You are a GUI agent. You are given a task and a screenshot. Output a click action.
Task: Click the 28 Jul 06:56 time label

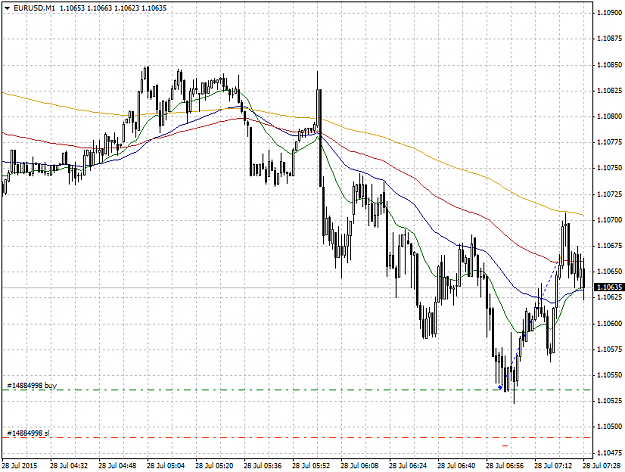point(504,465)
